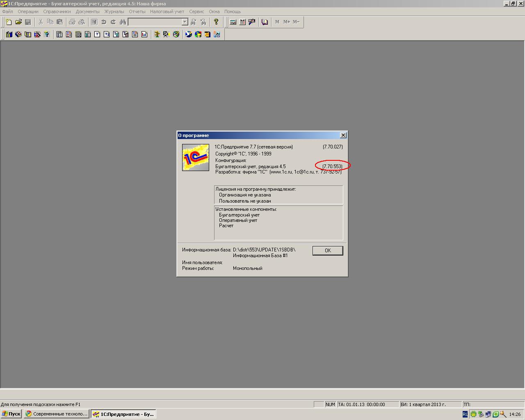
Task: Click inside the toolbar search text field
Action: pos(155,22)
